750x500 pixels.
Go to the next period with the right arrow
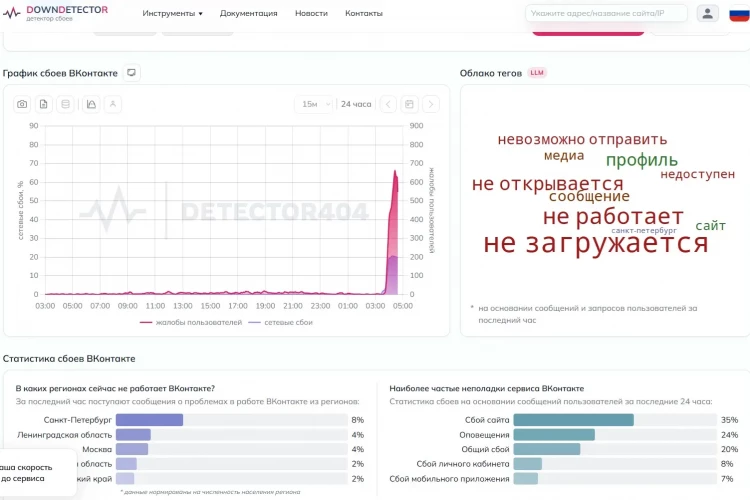coord(431,104)
